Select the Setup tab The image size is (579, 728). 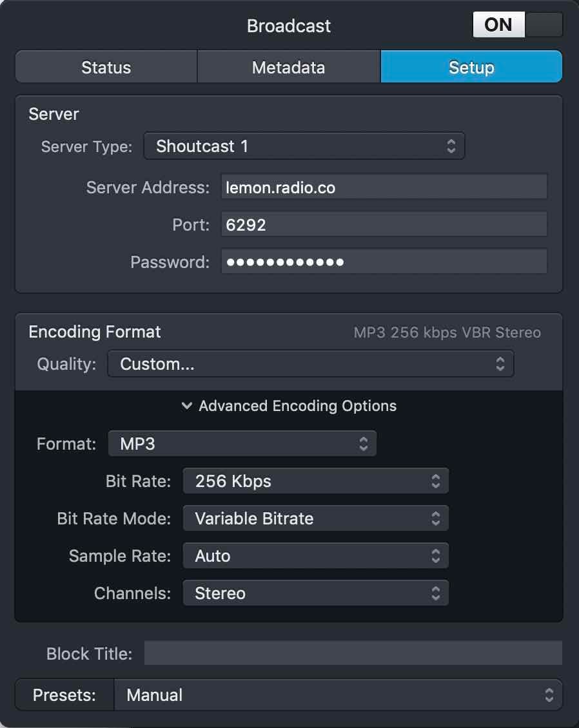click(471, 66)
